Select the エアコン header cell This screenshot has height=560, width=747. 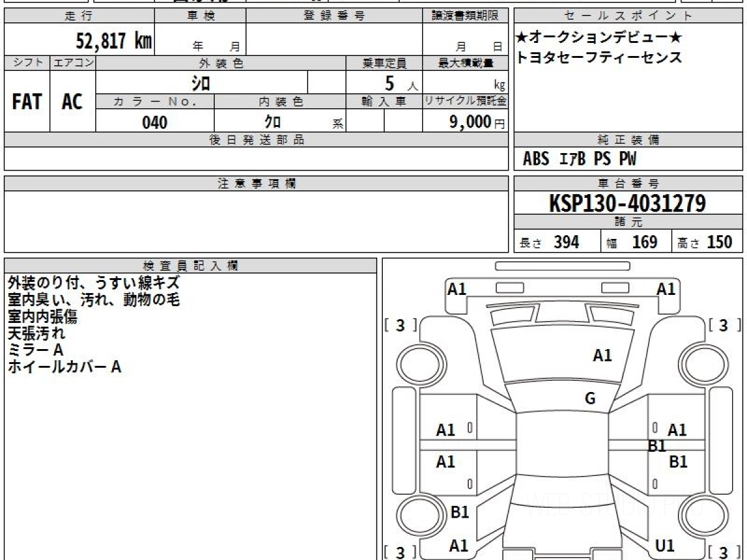click(x=73, y=63)
